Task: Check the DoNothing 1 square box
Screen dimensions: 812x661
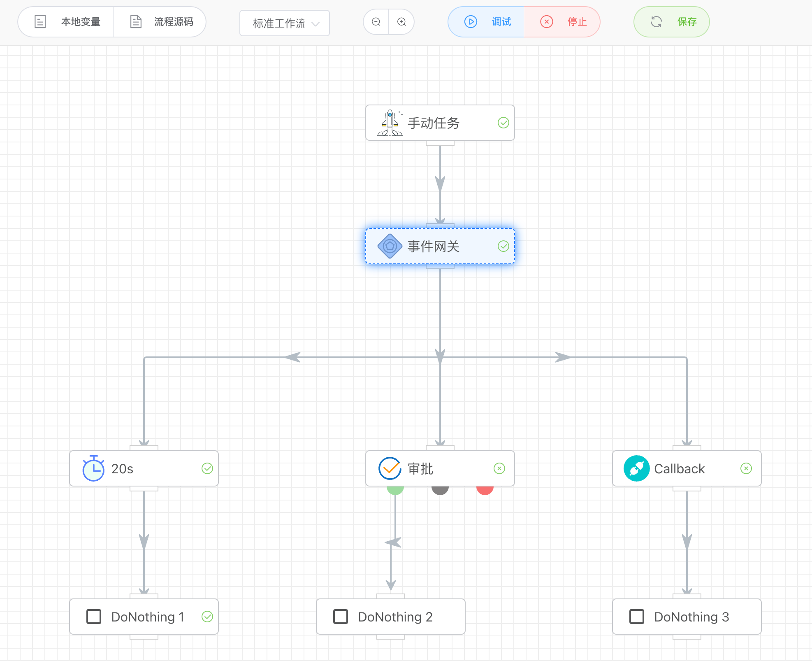Action: (x=94, y=617)
